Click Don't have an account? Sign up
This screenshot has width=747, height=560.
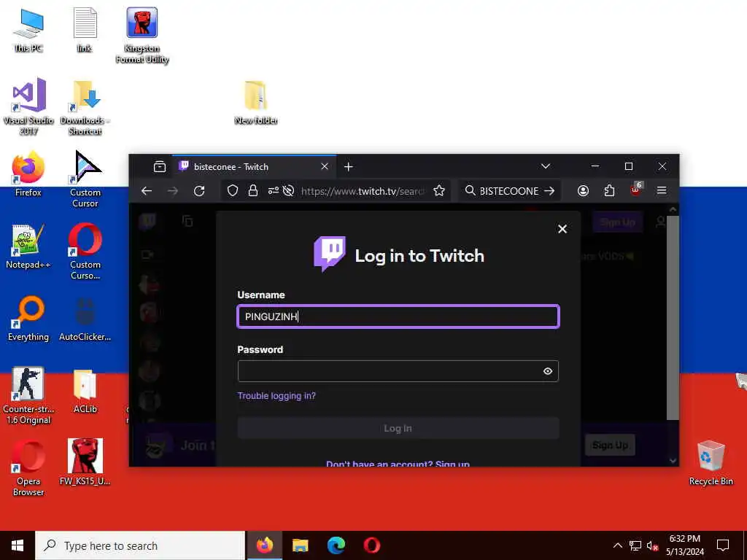click(x=398, y=464)
